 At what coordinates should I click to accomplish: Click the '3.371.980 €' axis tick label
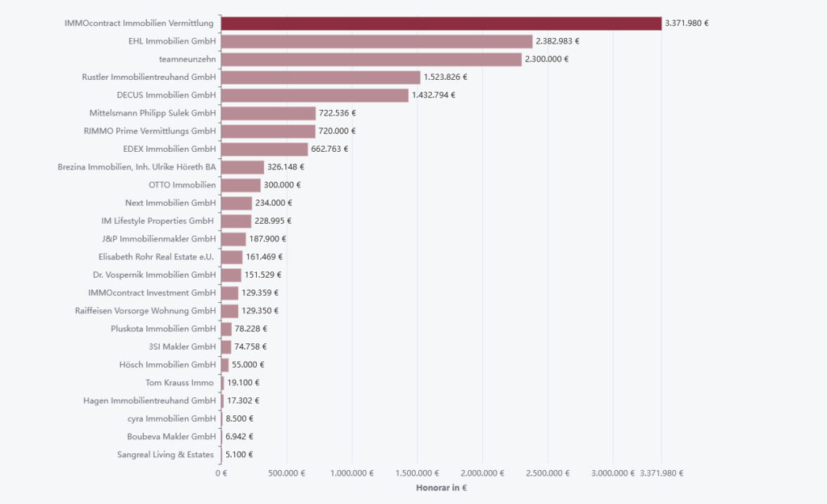(661, 472)
